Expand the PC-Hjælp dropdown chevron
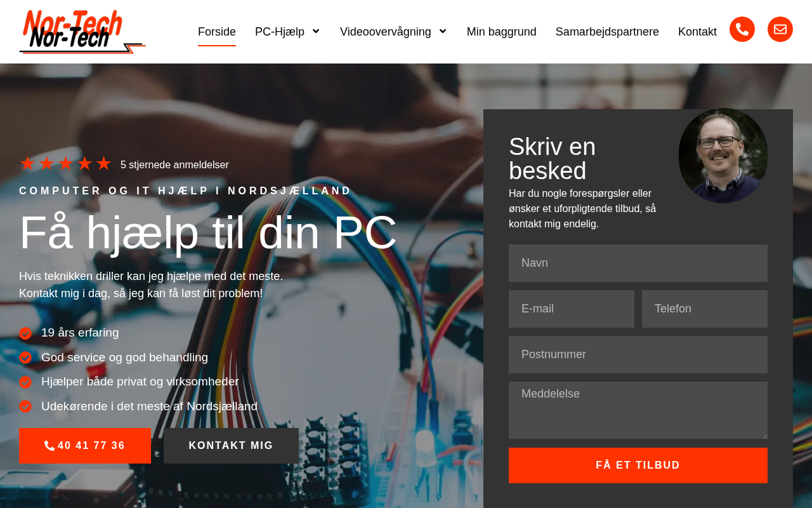Viewport: 812px width, 508px height. pos(316,31)
